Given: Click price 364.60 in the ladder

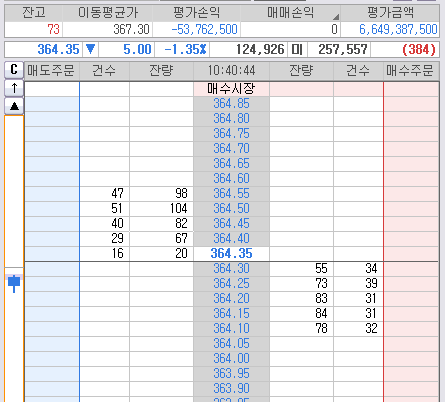Looking at the screenshot, I should coord(231,179).
